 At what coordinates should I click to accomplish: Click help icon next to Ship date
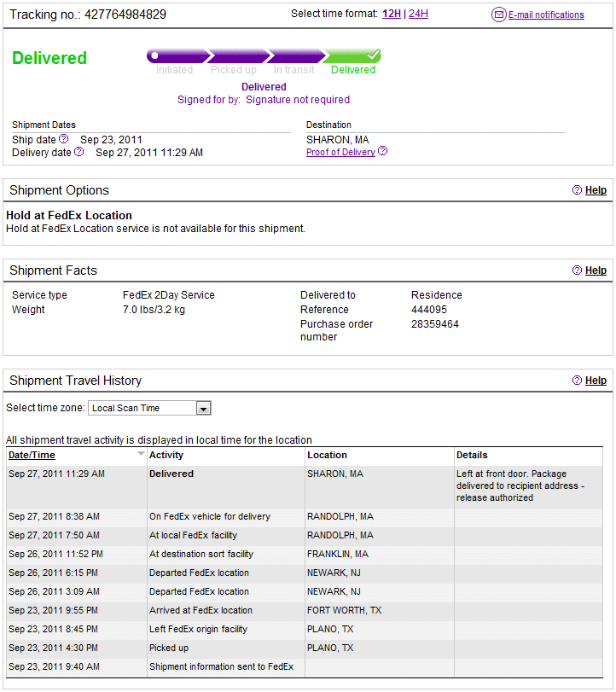coord(63,139)
